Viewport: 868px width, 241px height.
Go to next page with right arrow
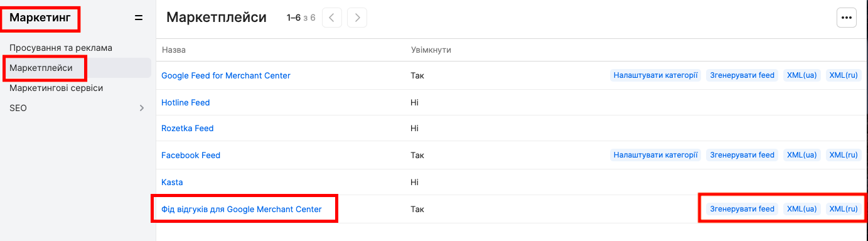coord(357,18)
